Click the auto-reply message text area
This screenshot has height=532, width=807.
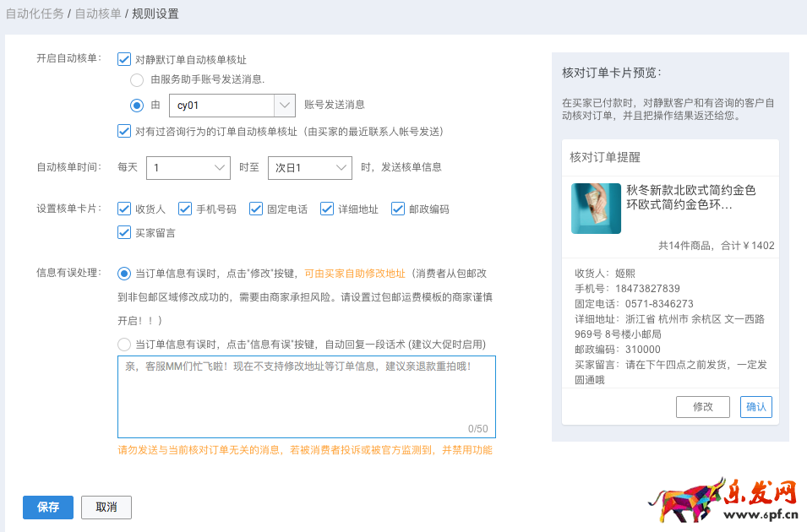[x=306, y=397]
